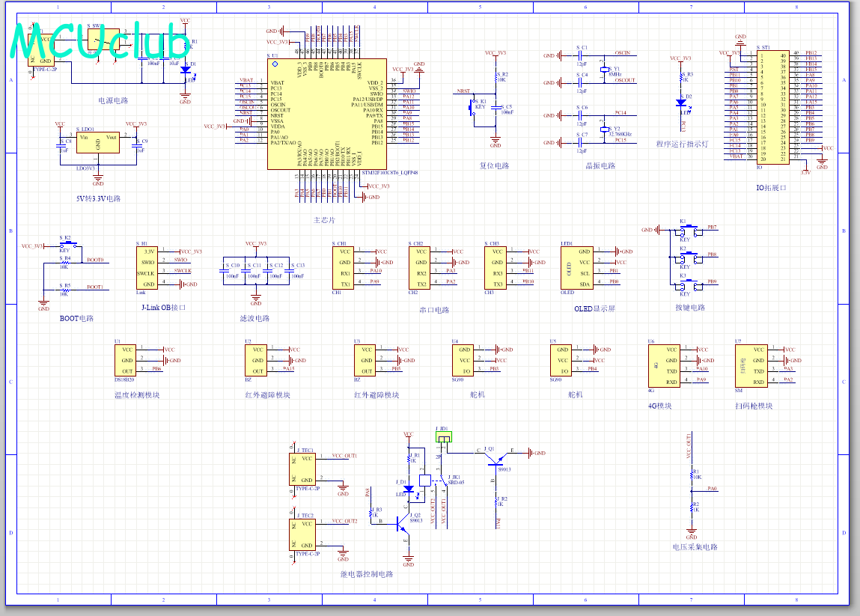This screenshot has width=860, height=616.
Task: Select the J_D1 LED diode symbol
Action: click(x=409, y=488)
